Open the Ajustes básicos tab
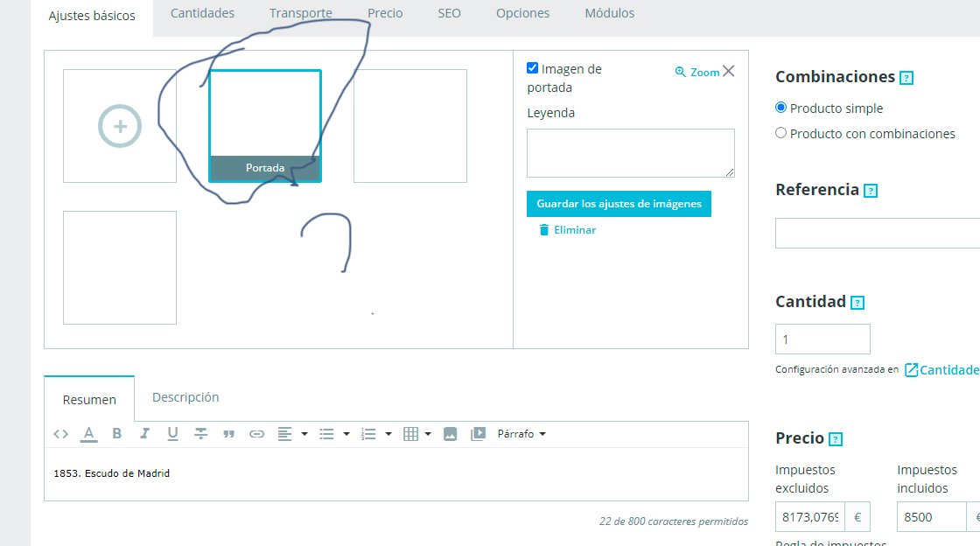980x546 pixels. click(x=92, y=17)
